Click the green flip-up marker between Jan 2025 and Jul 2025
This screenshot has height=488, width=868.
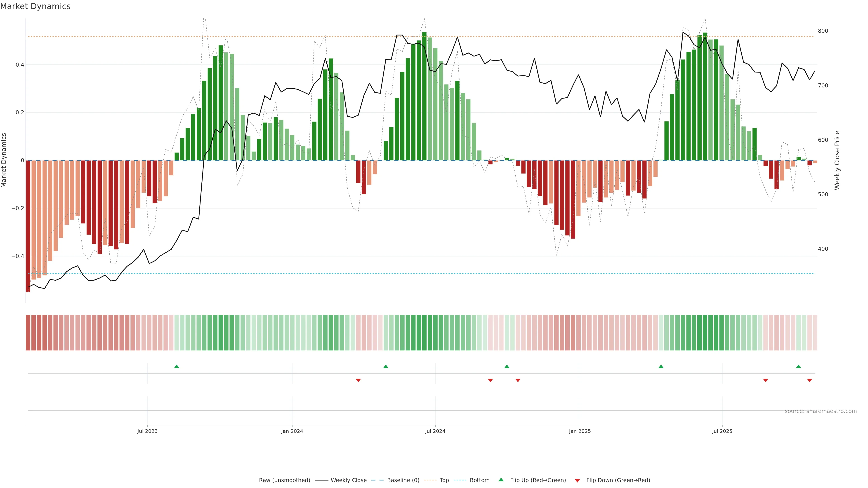point(661,366)
